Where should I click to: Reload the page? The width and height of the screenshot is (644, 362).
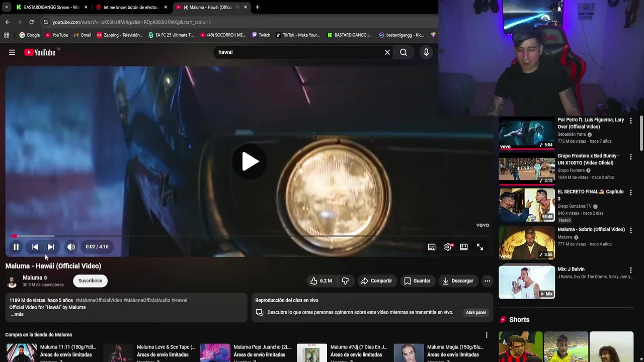(31, 22)
